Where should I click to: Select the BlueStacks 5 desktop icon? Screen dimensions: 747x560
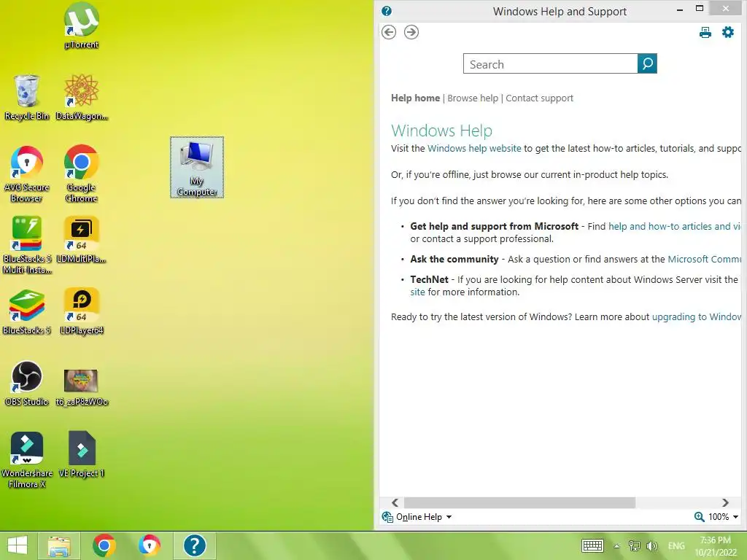(27, 311)
